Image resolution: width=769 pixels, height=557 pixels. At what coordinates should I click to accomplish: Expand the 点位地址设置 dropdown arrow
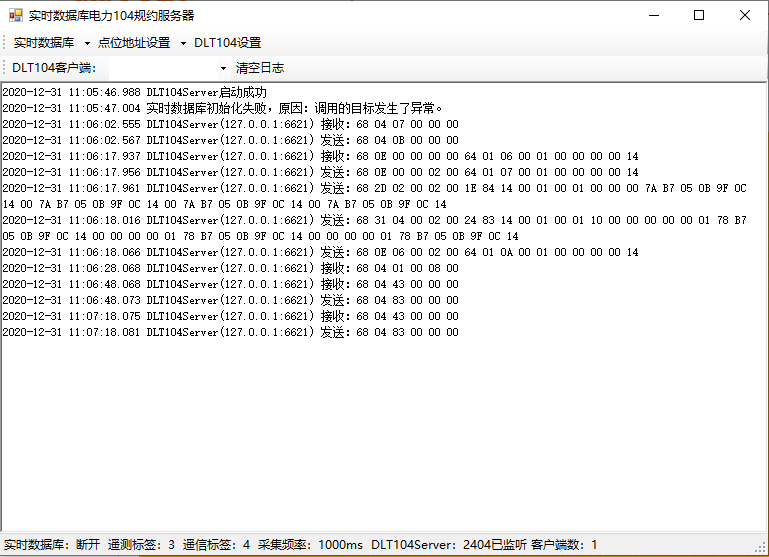(183, 43)
